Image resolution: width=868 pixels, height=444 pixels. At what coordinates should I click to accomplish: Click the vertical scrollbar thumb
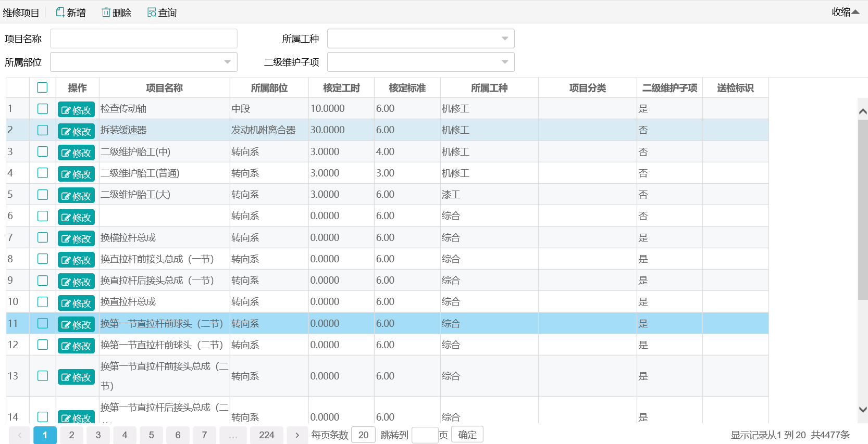863,210
